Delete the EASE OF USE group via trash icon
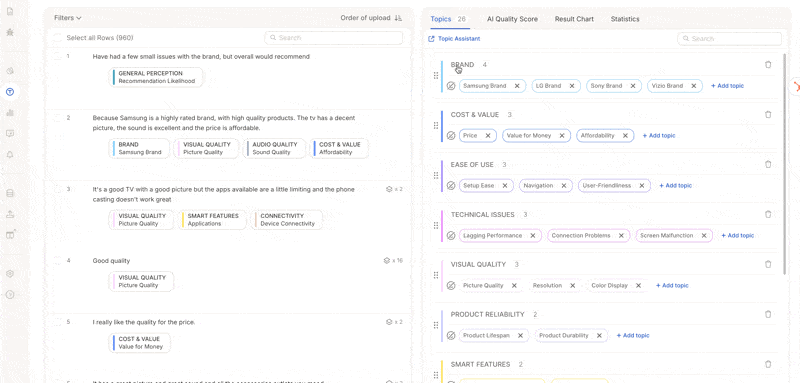Viewport: 800px width, 383px height. coord(768,165)
